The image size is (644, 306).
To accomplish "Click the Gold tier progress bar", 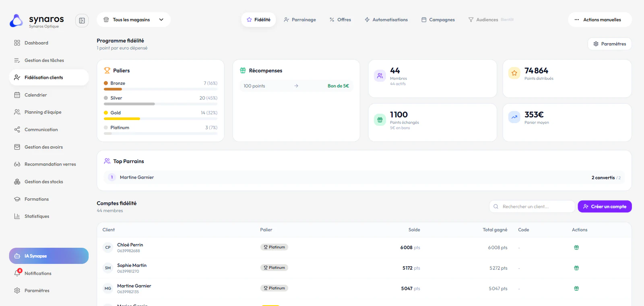I will click(x=161, y=119).
